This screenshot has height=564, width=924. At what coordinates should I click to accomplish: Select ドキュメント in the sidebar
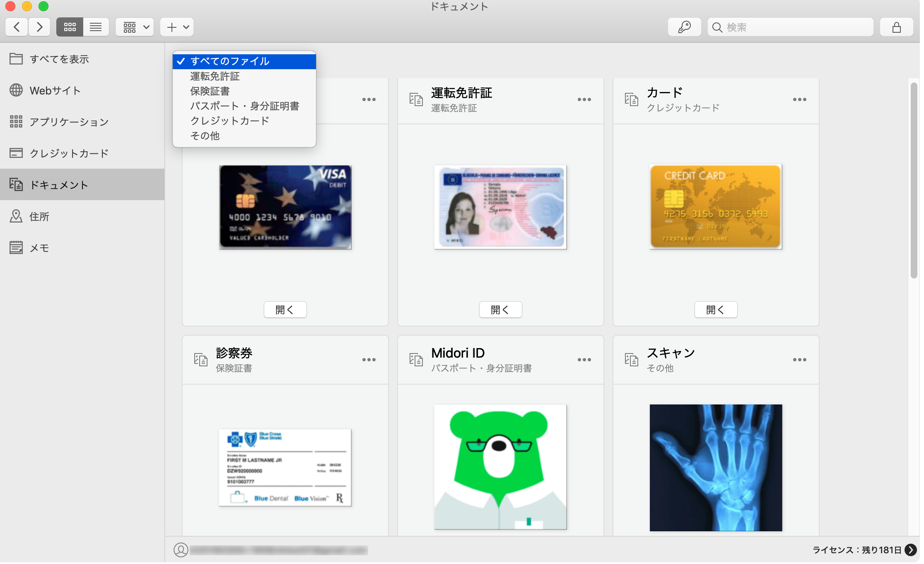coord(82,185)
